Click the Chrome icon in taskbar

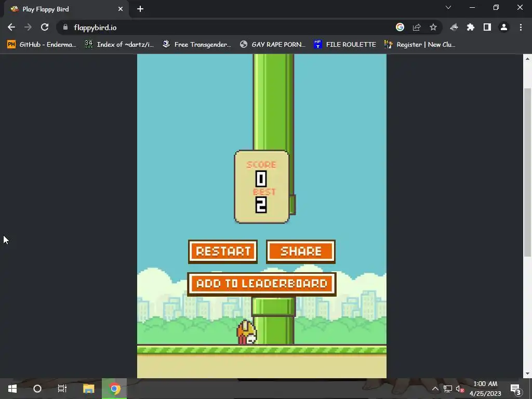[x=114, y=389]
